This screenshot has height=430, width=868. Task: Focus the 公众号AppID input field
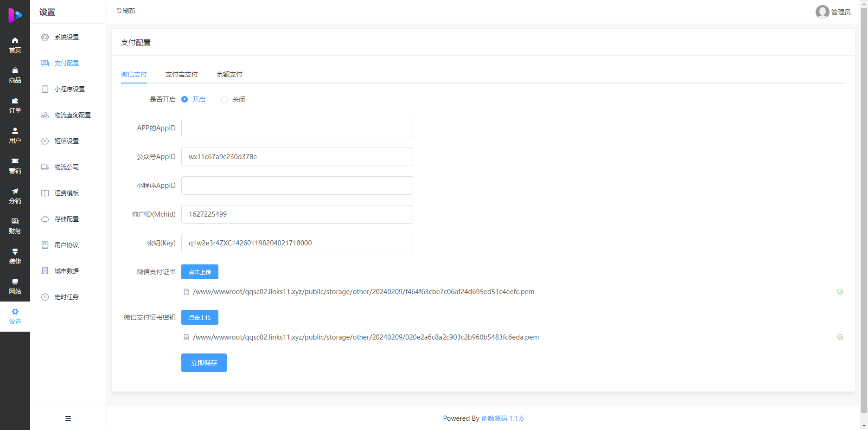point(297,157)
